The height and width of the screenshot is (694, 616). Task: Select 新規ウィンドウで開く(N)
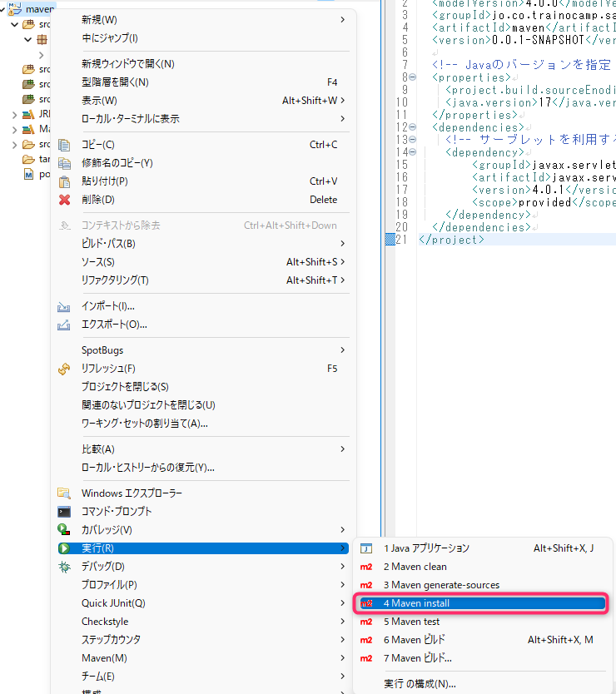click(204, 64)
